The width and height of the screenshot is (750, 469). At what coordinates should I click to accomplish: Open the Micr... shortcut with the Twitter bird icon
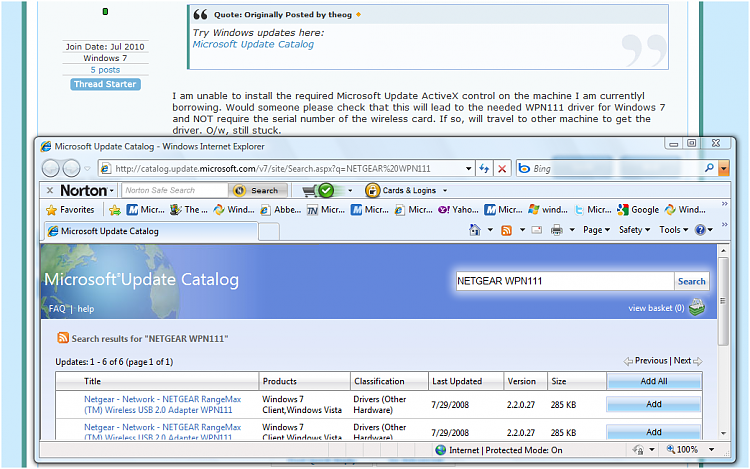593,209
